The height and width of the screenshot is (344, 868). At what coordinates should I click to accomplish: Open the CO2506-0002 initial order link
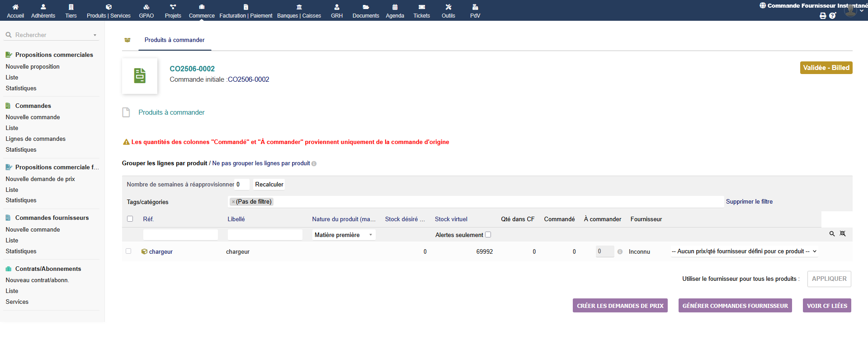click(x=248, y=79)
